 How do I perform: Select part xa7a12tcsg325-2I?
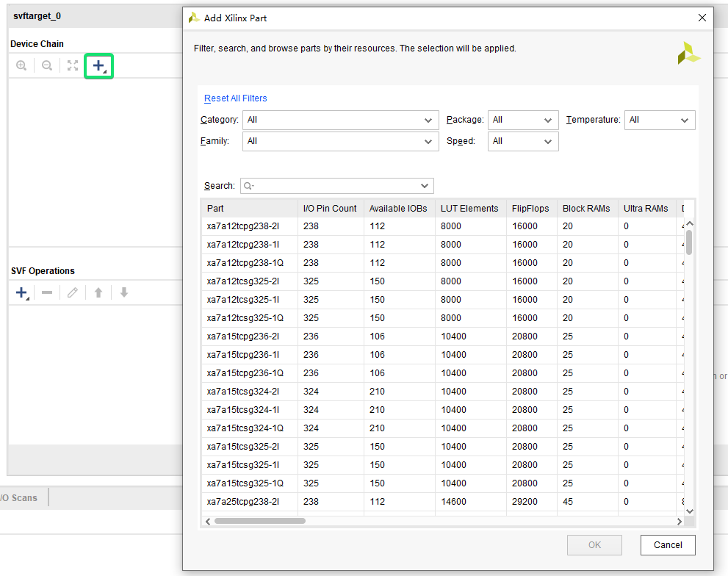442,281
